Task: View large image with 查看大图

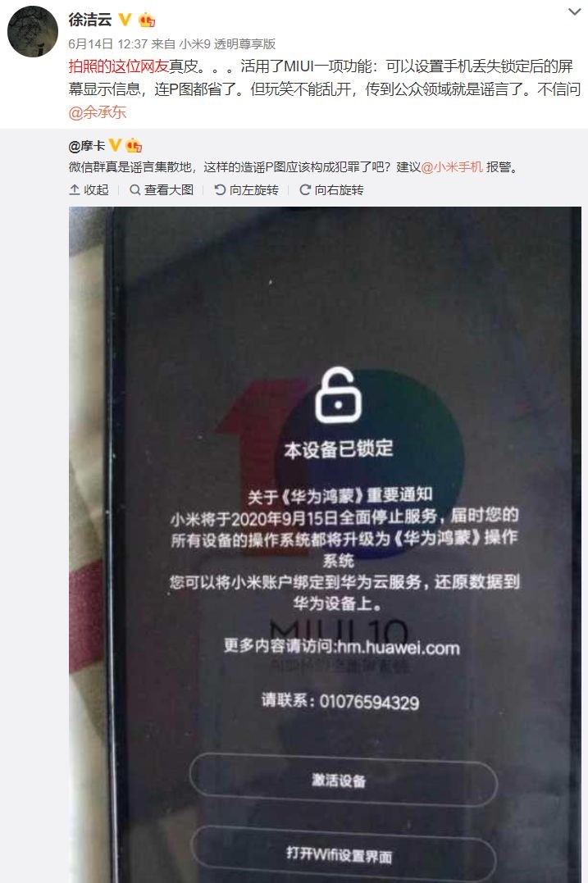Action: pyautogui.click(x=162, y=189)
